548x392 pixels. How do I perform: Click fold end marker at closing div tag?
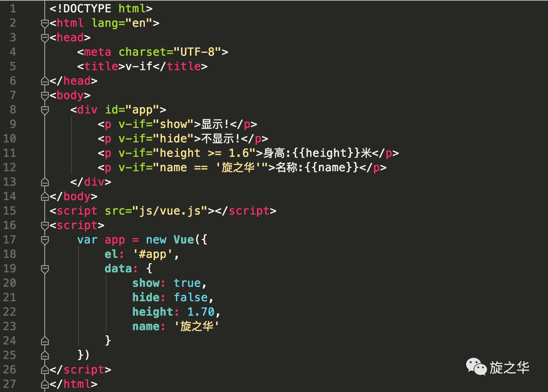click(45, 182)
